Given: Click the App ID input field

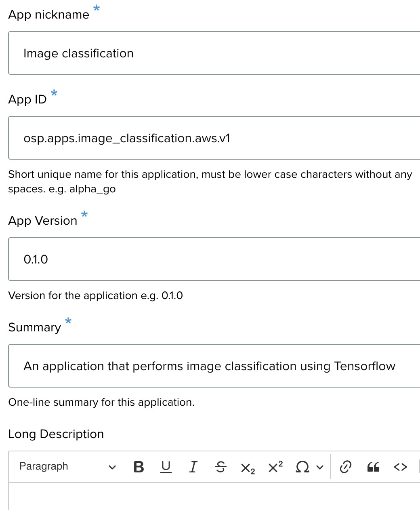Looking at the screenshot, I should 214,138.
